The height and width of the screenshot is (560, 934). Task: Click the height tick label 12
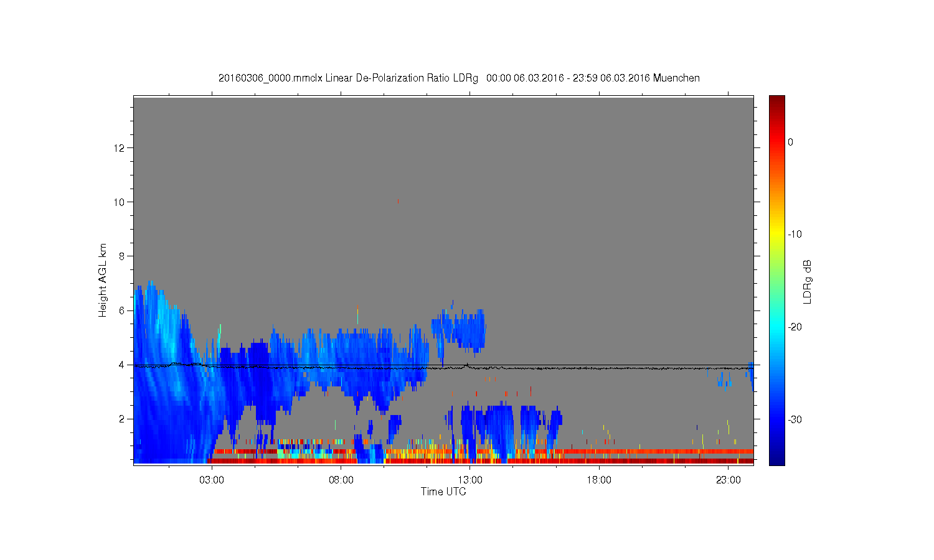120,147
